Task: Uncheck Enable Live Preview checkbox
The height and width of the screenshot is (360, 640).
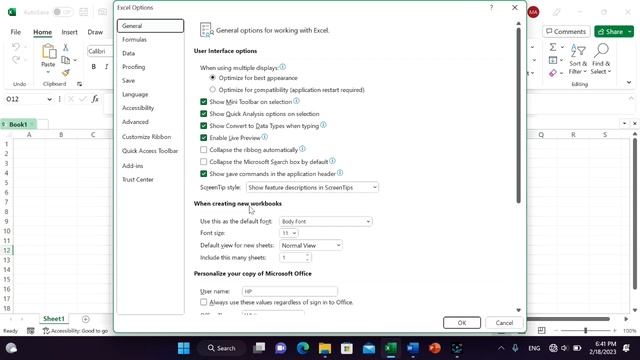Action: click(x=203, y=138)
